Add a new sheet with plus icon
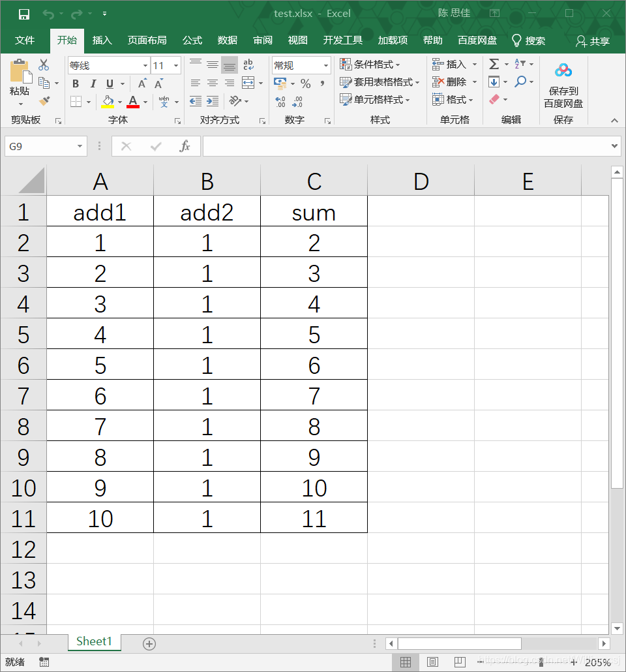626x672 pixels. click(x=149, y=644)
